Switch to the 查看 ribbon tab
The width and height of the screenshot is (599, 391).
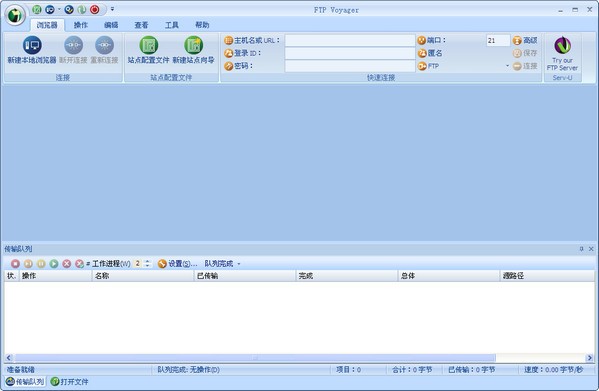click(141, 25)
